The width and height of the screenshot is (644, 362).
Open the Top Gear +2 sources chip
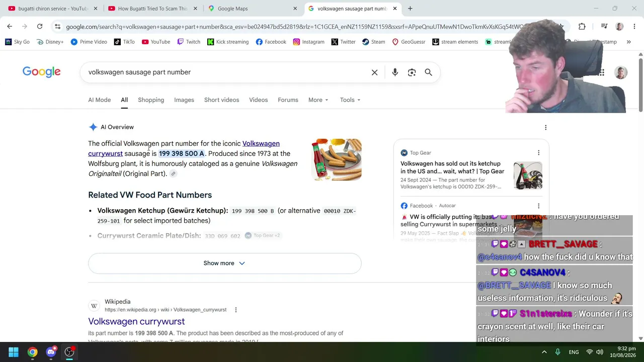[262, 236]
